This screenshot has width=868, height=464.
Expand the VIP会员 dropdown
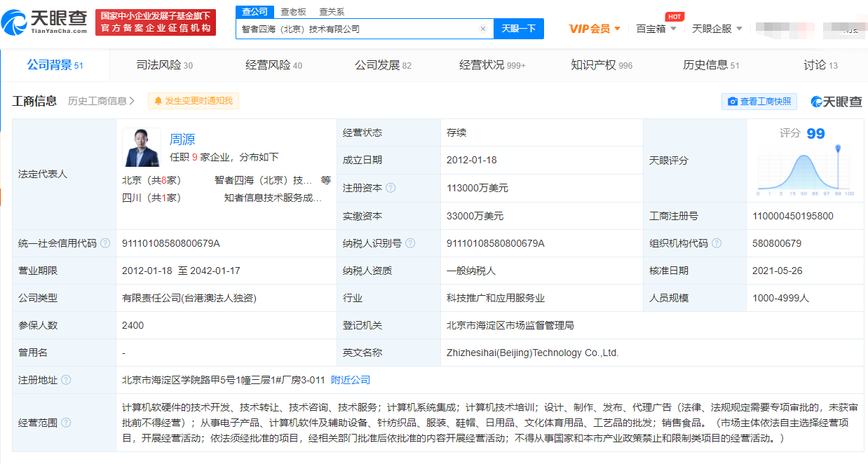pos(595,29)
